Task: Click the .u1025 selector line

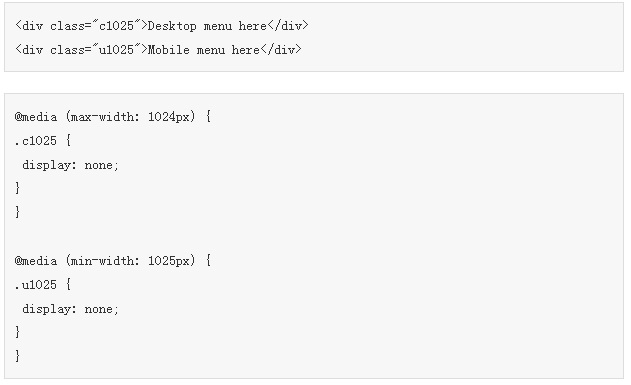Action: (x=43, y=285)
